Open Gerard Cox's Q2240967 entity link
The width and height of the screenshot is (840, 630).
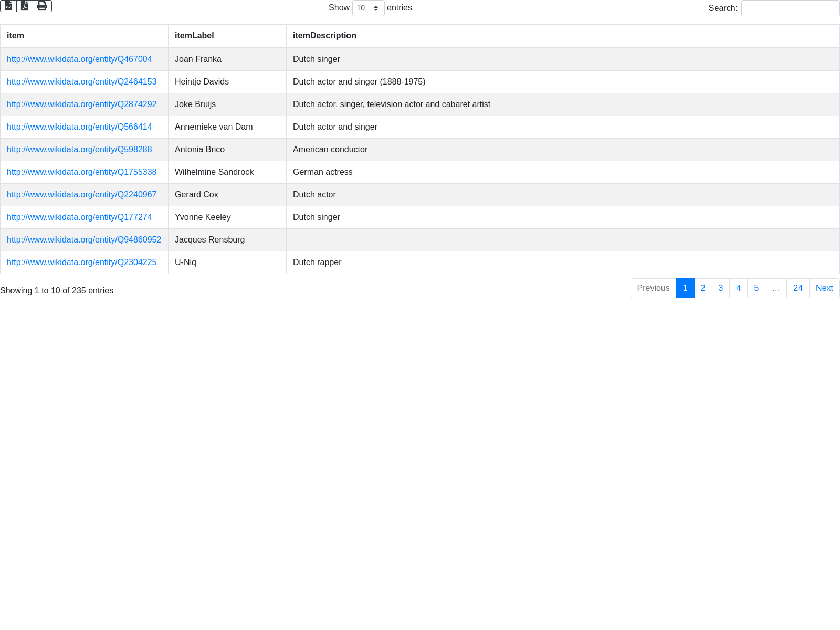coord(81,195)
